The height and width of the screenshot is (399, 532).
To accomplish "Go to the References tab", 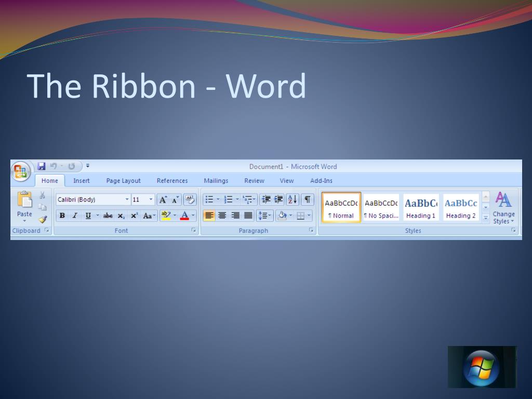I will pyautogui.click(x=172, y=181).
